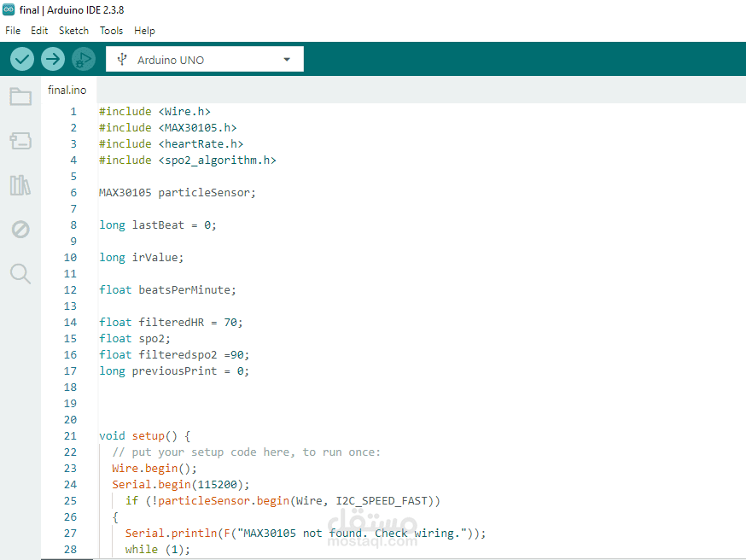The height and width of the screenshot is (560, 746).
Task: Click the 'float filteredspo2 =90;' line
Action: (x=174, y=354)
